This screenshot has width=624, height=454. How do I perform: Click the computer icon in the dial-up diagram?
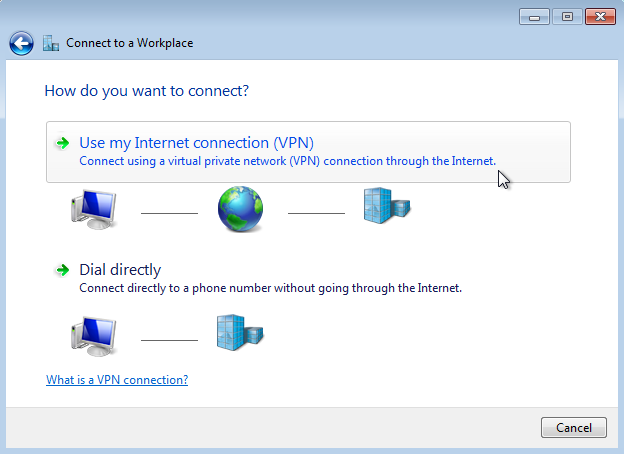[94, 337]
